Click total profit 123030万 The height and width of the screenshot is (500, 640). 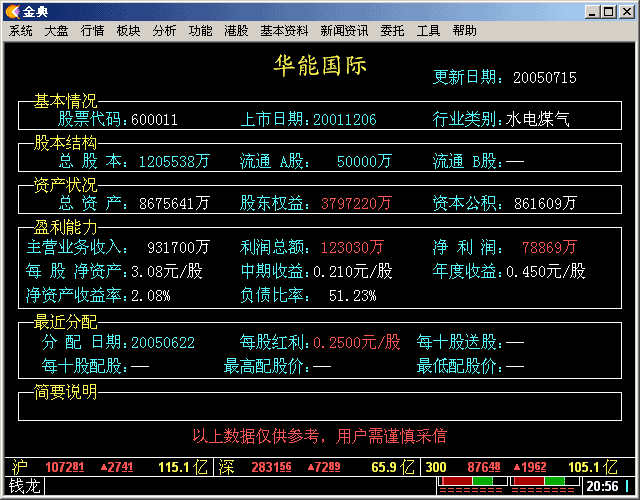(352, 247)
